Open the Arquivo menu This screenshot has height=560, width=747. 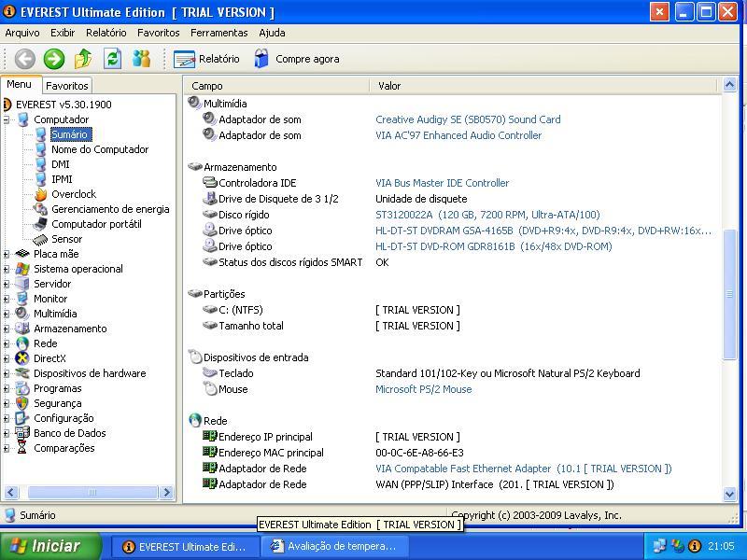tap(21, 33)
